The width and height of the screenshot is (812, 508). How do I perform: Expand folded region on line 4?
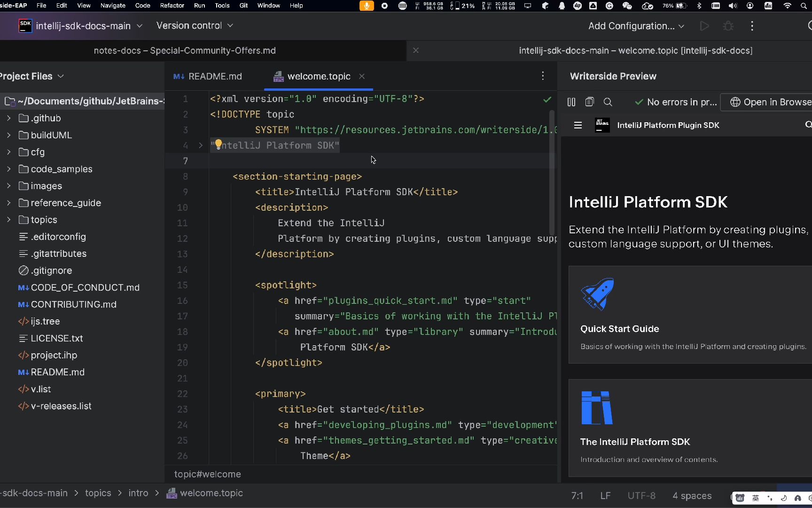coord(201,145)
